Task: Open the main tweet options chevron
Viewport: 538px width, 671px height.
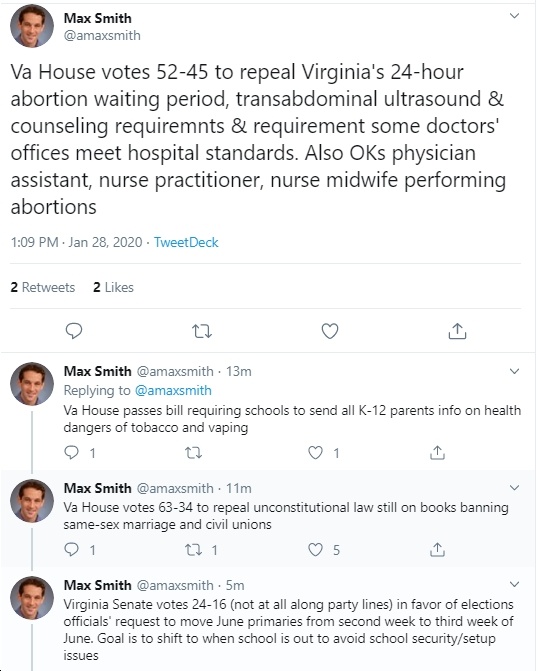Action: point(514,16)
